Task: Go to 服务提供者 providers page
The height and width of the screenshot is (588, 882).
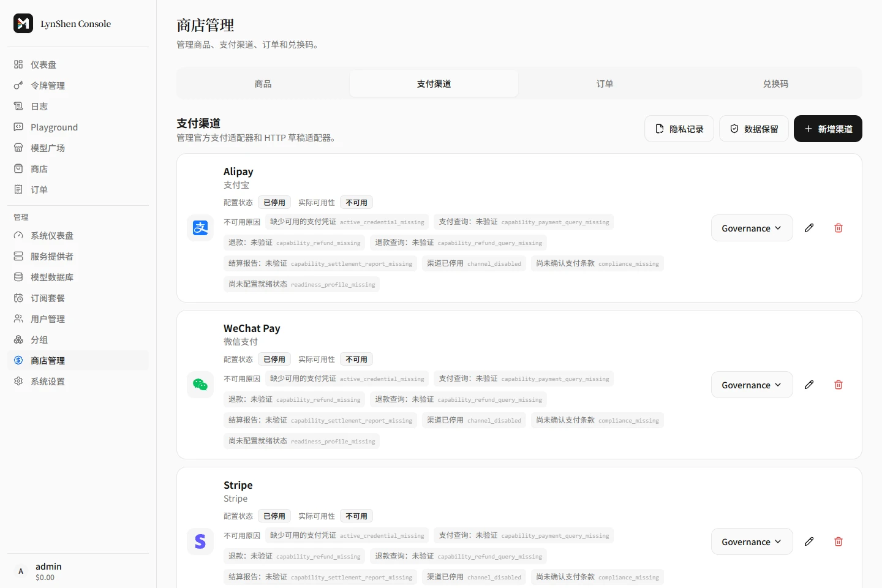Action: point(78,256)
